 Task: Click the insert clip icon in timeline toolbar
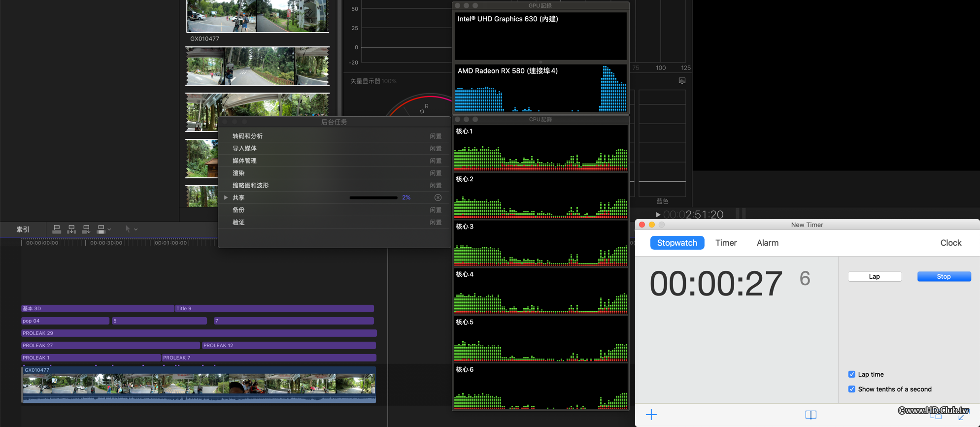[x=71, y=229]
